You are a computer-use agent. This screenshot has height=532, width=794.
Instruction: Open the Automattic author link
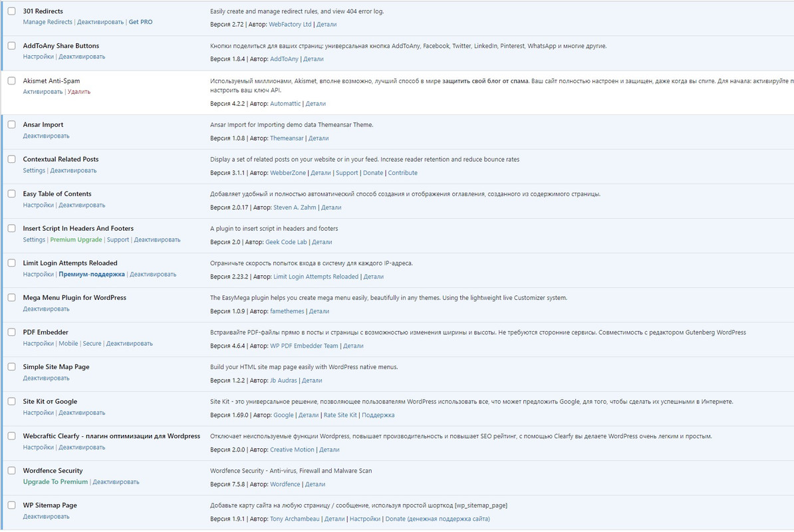285,103
